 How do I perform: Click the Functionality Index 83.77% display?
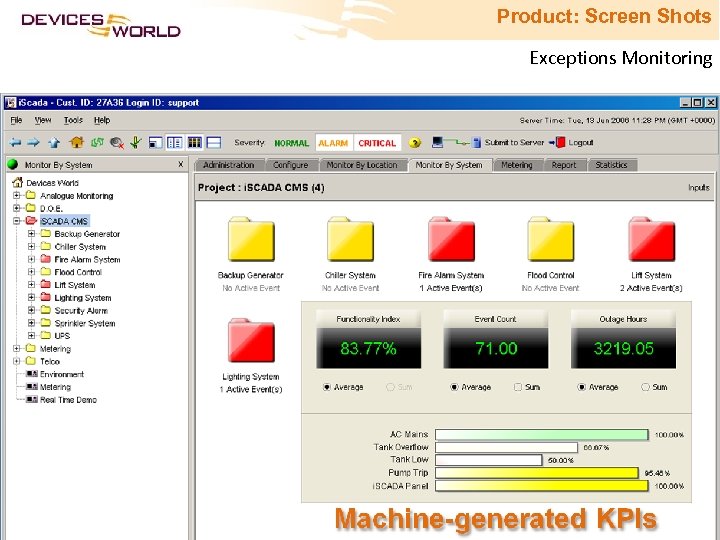(368, 348)
